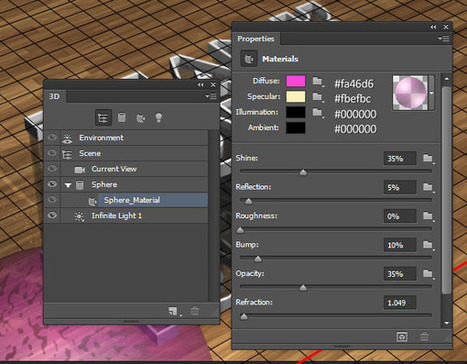The image size is (467, 364).
Task: Select Sphere_Material in 3D panel
Action: 126,200
